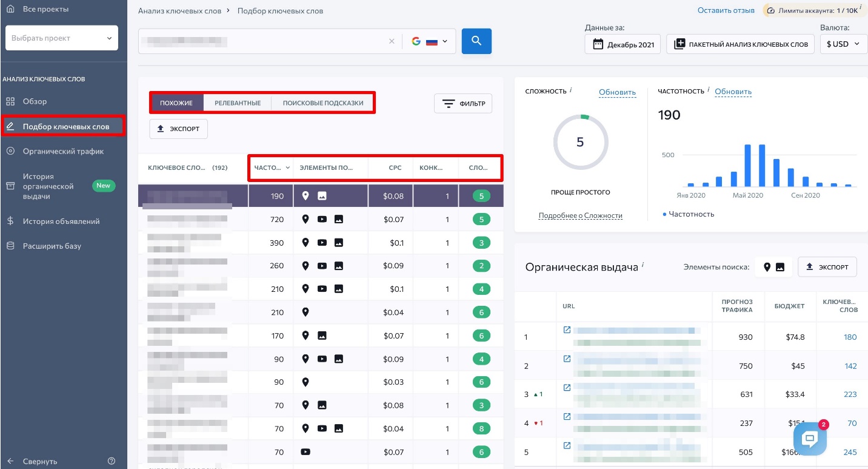Viewport: 868px width, 469px height.
Task: Click the Фильтр button
Action: pyautogui.click(x=463, y=104)
